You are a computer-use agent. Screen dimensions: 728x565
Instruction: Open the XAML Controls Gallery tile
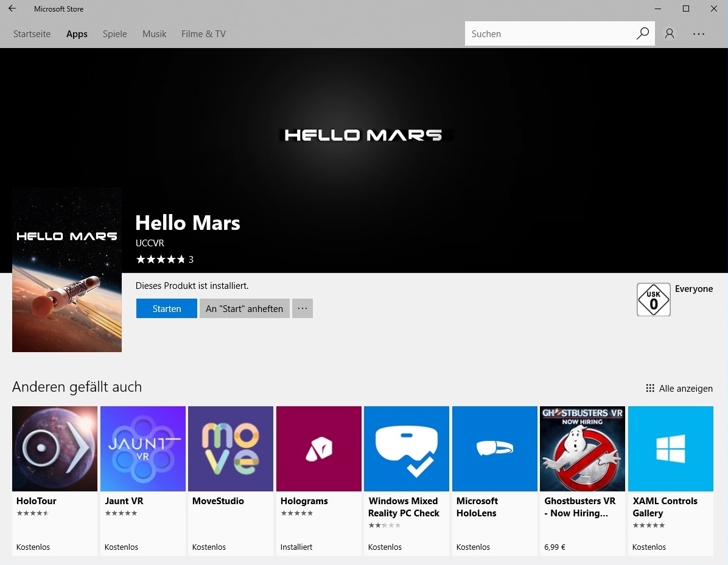[670, 449]
